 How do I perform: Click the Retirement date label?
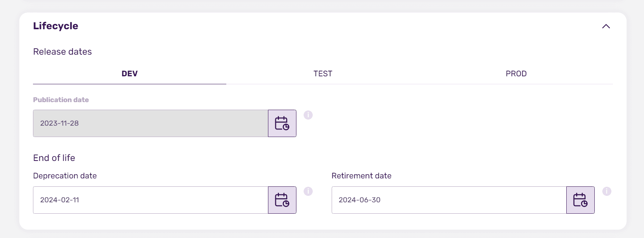tap(361, 176)
